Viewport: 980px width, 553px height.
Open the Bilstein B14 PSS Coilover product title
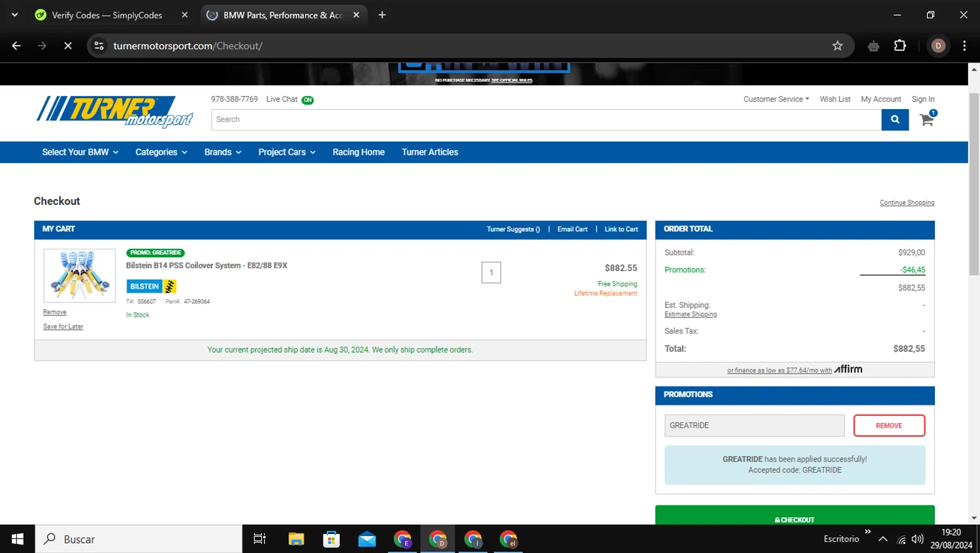tap(206, 266)
